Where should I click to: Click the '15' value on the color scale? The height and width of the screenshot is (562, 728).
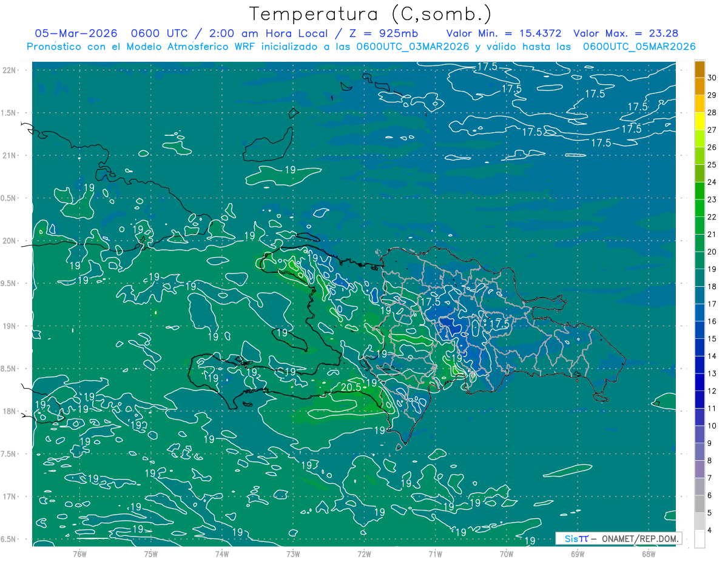[712, 338]
